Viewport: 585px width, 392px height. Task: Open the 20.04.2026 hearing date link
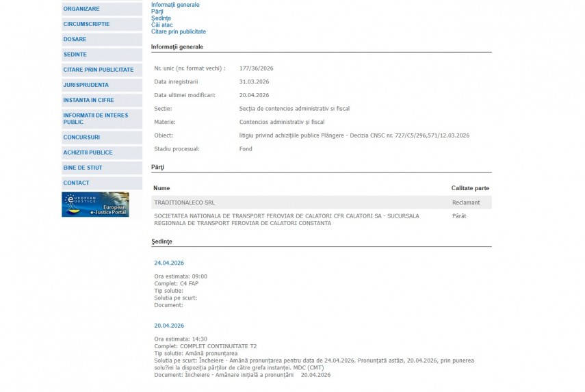coord(169,326)
